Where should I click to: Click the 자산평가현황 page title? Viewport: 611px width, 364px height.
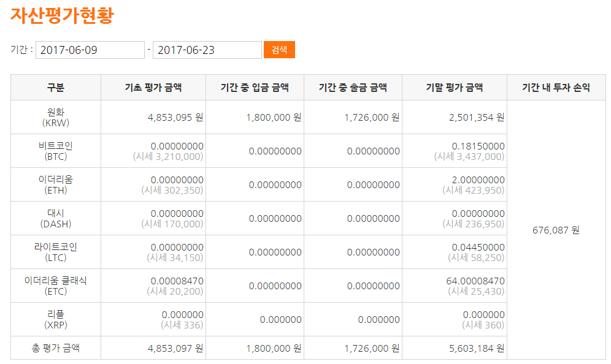click(62, 15)
